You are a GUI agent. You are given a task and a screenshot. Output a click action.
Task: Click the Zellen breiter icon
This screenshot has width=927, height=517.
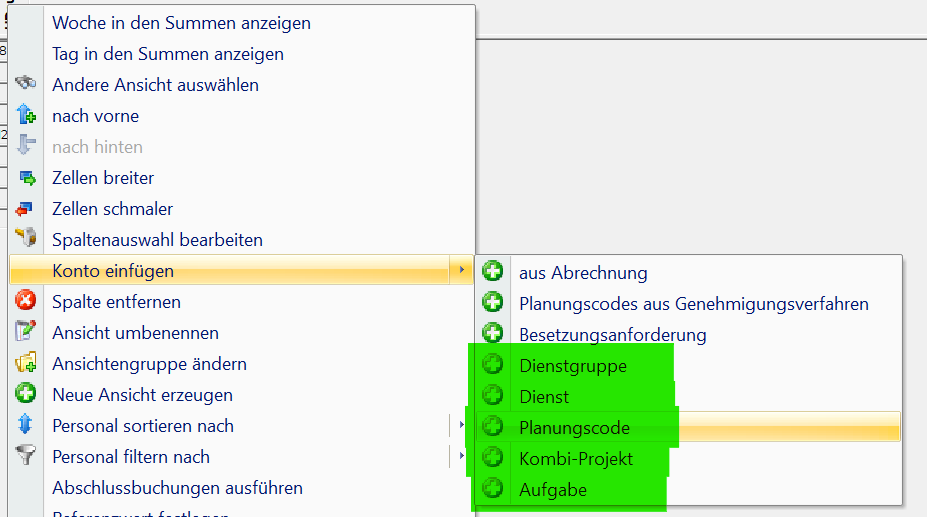click(26, 178)
